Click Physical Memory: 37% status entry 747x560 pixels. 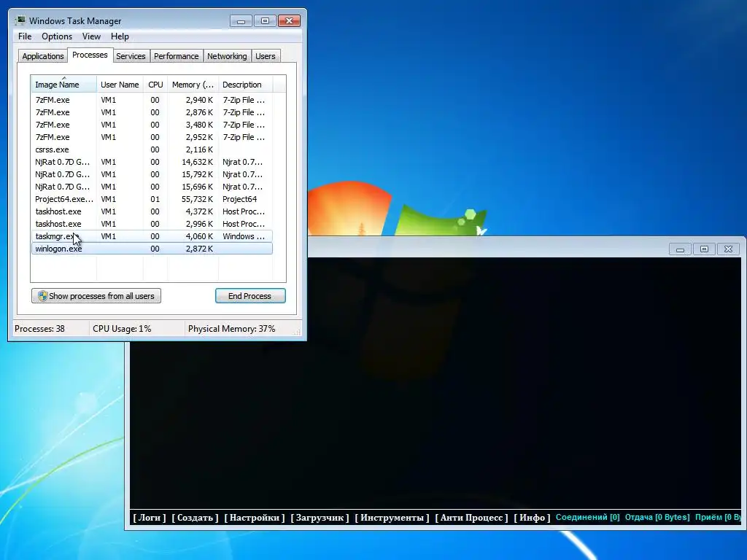(231, 329)
